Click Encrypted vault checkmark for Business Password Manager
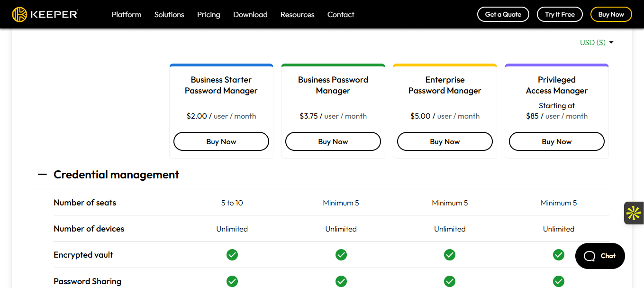 pos(341,255)
